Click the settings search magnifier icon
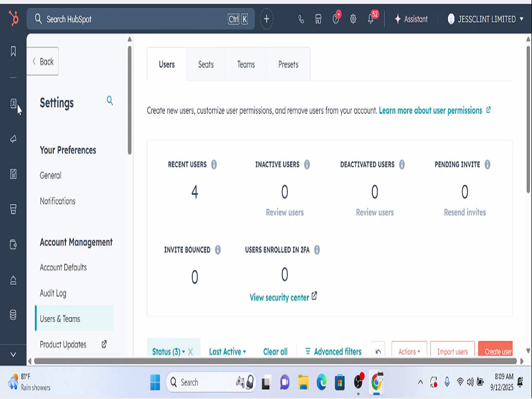The height and width of the screenshot is (399, 532). (x=110, y=101)
